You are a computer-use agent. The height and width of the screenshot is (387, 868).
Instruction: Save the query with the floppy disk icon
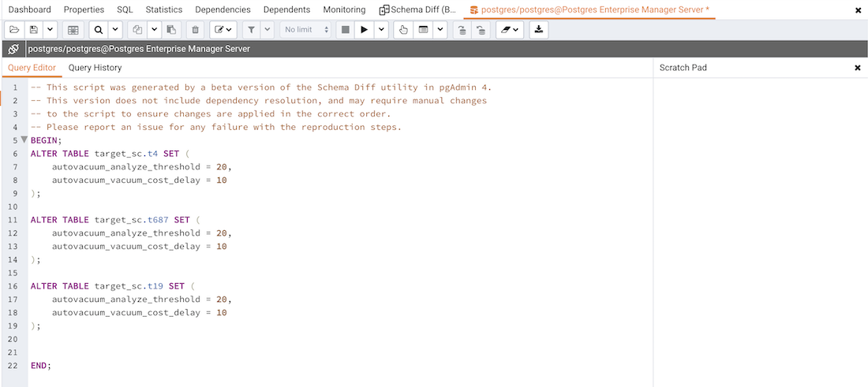[x=34, y=30]
